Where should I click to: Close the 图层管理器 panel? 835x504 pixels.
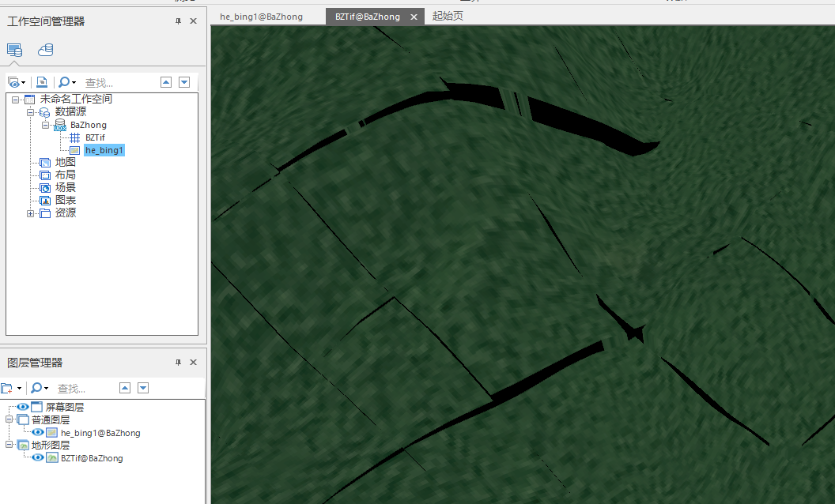(x=193, y=363)
